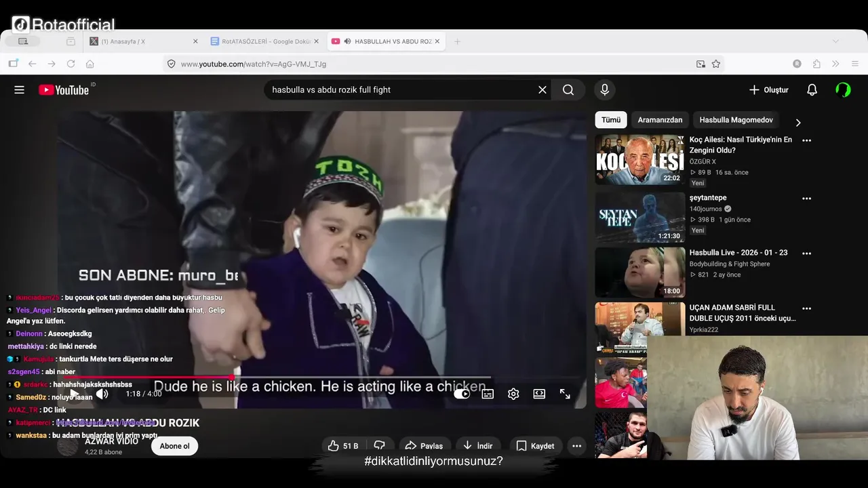Go back in the browser
Image resolution: width=868 pixels, height=488 pixels.
32,64
